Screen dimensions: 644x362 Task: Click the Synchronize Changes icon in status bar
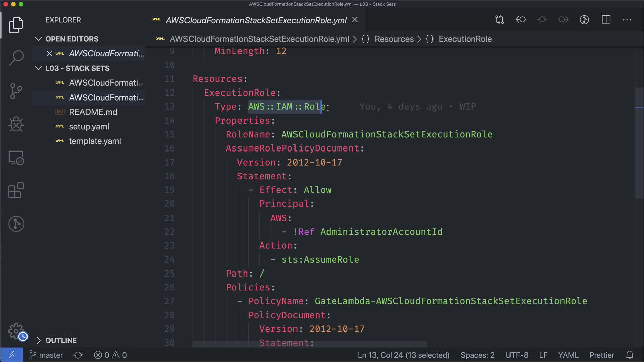point(78,355)
